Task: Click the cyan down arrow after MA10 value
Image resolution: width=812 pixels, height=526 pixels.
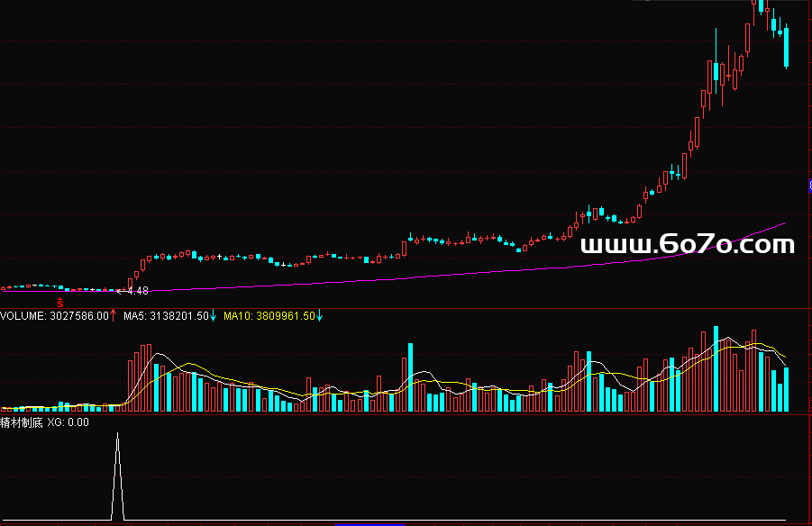Action: pos(319,316)
